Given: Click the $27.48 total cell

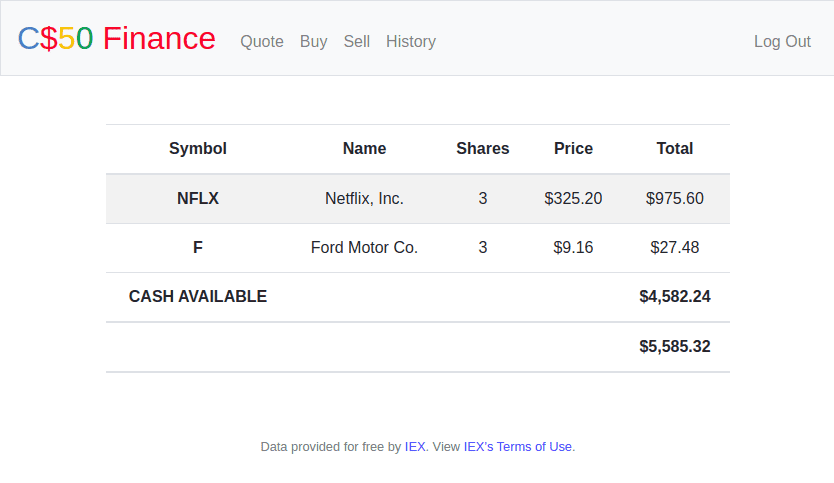Looking at the screenshot, I should pos(674,247).
